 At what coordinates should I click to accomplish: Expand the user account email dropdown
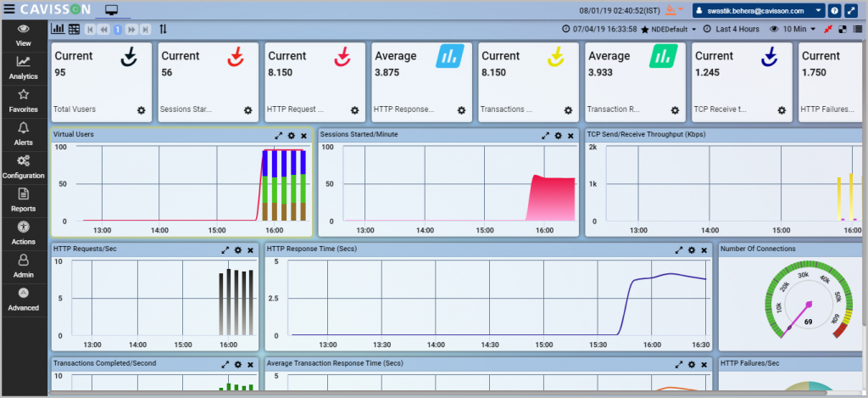[x=759, y=10]
